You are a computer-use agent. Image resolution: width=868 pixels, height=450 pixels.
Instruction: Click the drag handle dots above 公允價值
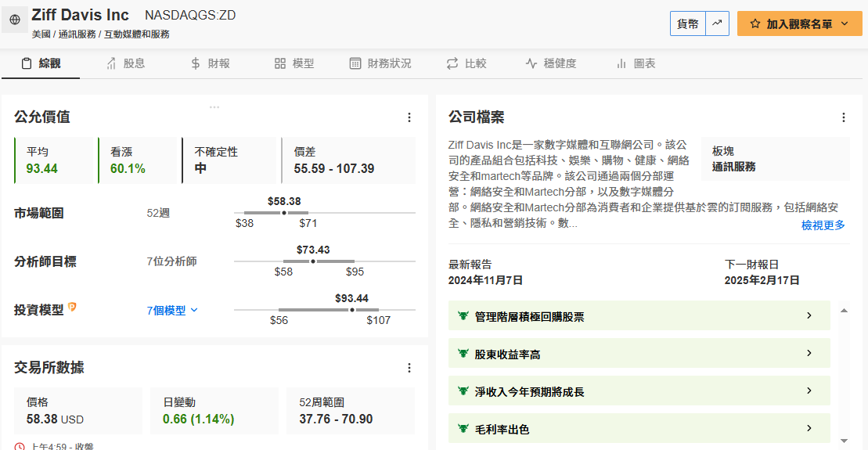coord(214,107)
